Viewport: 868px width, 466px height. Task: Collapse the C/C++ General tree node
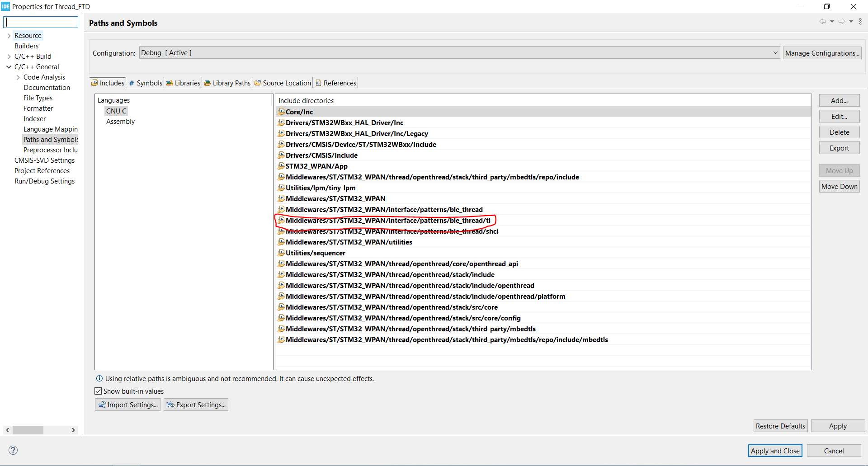coord(9,67)
